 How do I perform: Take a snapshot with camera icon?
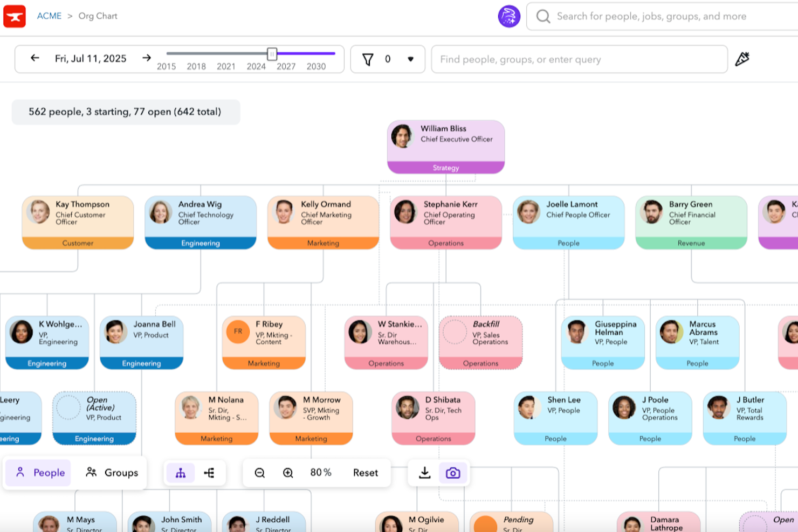[453, 473]
